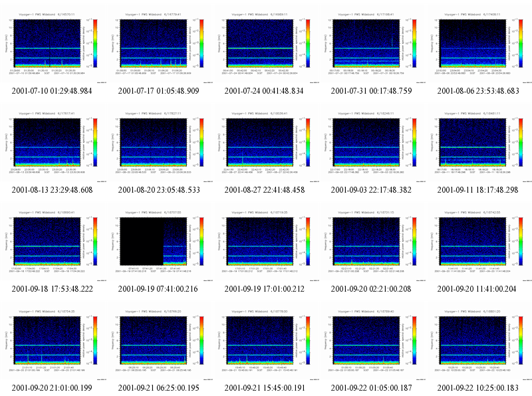Click the caption text "2001-09-20 02:21:00.208"
Image resolution: width=532 pixels, height=396 pixels.
[x=371, y=289]
